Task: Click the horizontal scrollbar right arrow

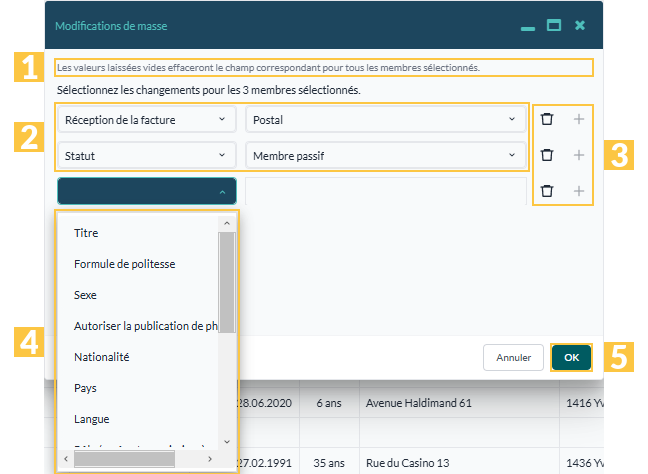Action: tap(210, 459)
